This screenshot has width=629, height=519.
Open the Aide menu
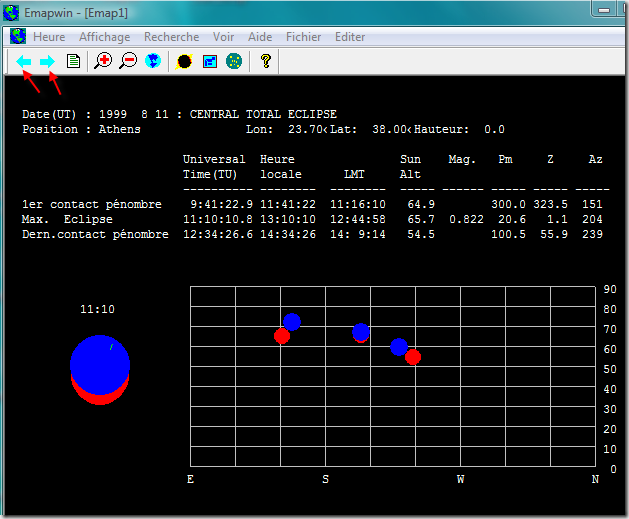(x=260, y=37)
